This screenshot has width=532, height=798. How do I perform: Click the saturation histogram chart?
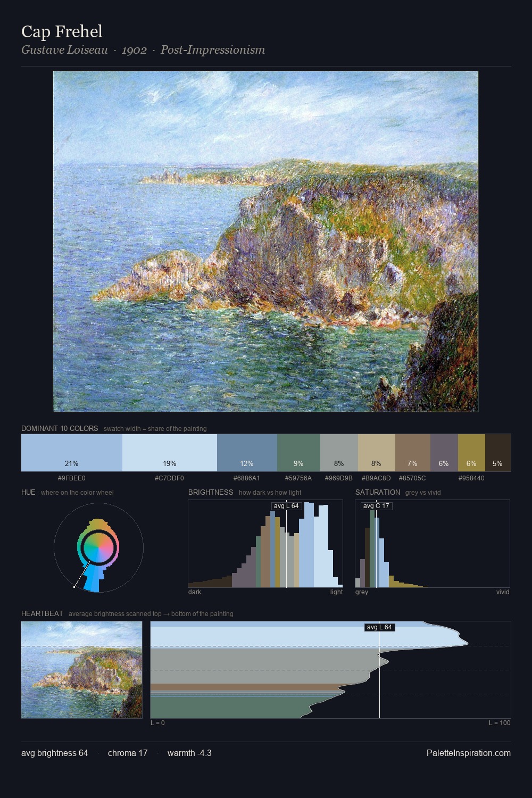tap(433, 544)
